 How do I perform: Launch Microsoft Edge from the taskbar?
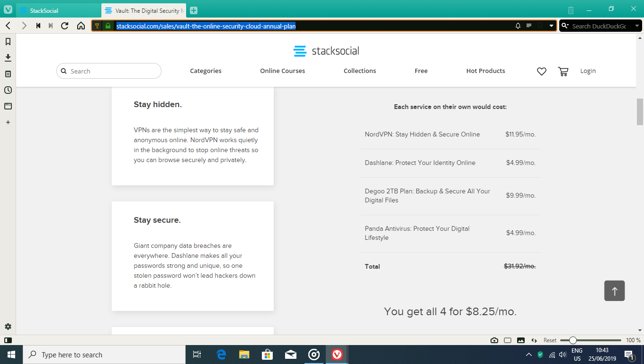221,355
